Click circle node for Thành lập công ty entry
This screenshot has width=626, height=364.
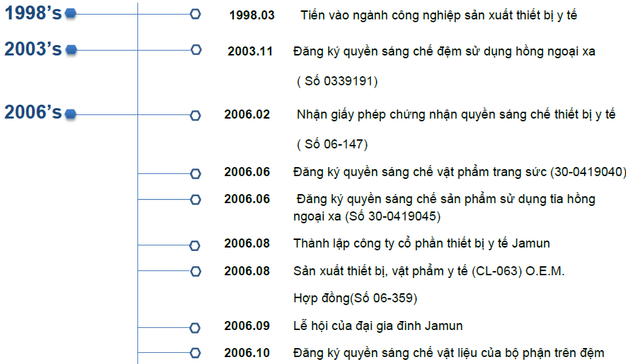[x=196, y=245]
